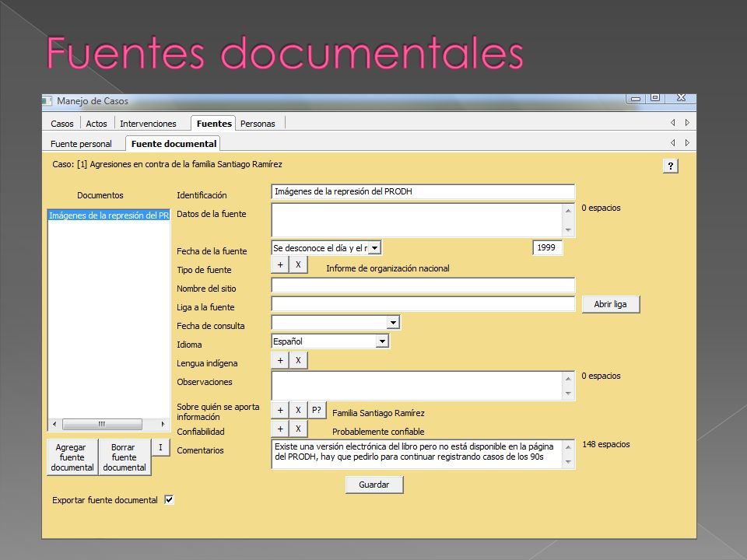Click 'Informe de organización nacional' text
Viewport: 747px width, 560px height.
click(388, 268)
